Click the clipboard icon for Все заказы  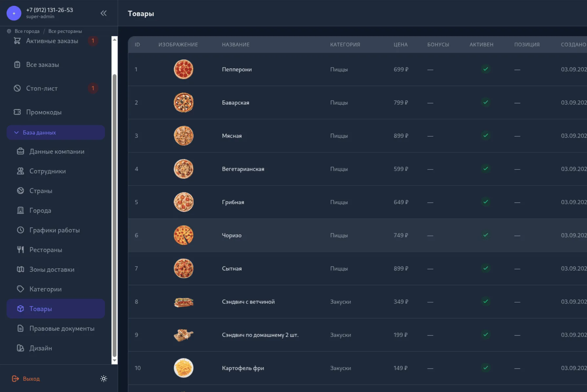tap(17, 65)
